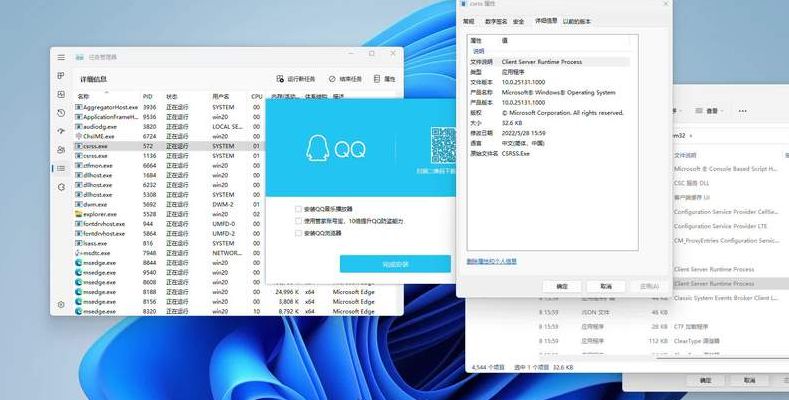Open Users page in Task Manager sidebar
Viewport: 789px width, 400px height.
point(61,150)
